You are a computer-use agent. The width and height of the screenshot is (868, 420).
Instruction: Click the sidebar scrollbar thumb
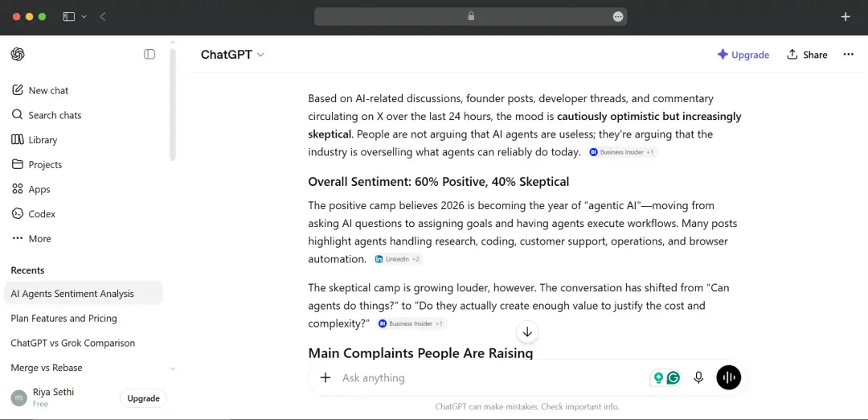coord(172,105)
